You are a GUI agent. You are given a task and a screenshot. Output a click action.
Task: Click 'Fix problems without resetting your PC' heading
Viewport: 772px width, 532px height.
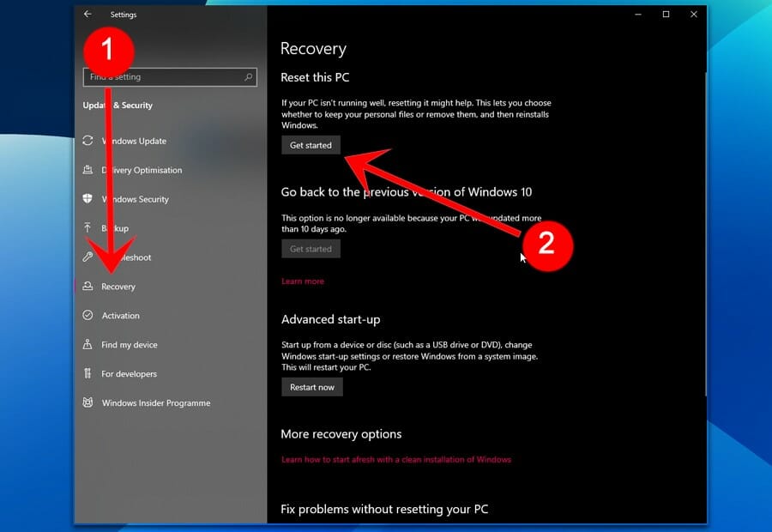(384, 510)
